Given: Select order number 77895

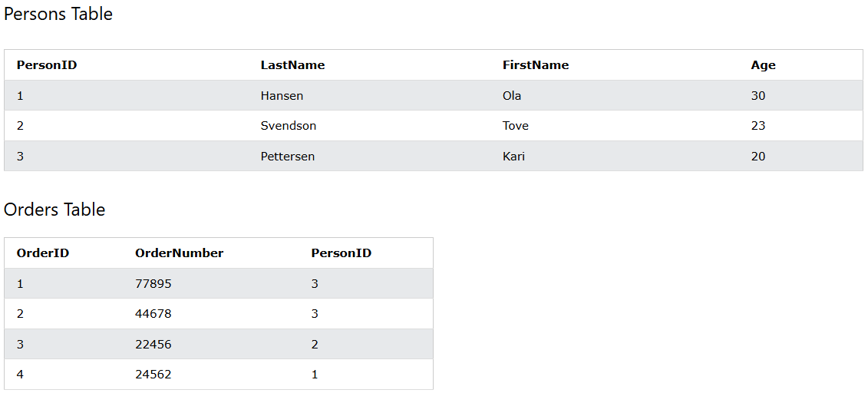Looking at the screenshot, I should tap(153, 284).
